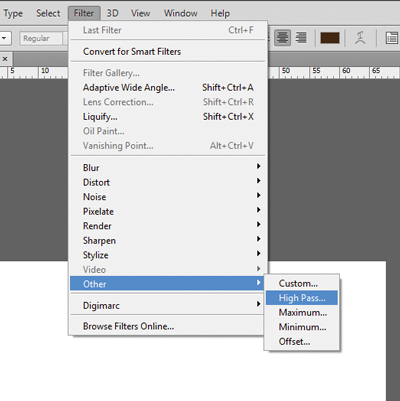This screenshot has height=401, width=400.
Task: Expand the Render submenu
Action: (168, 226)
